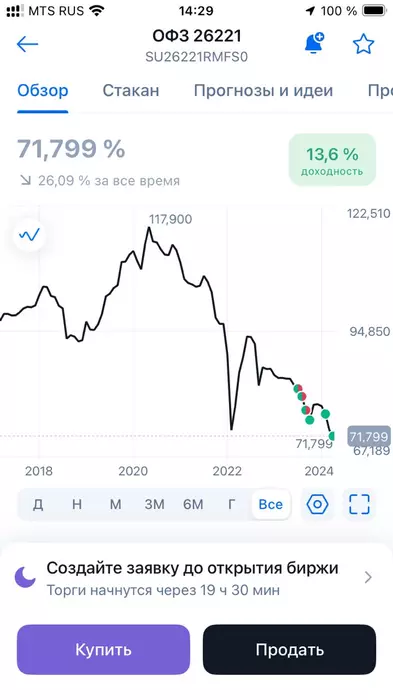393x700 pixels.
Task: Tap the purple moon icon
Action: point(25,577)
